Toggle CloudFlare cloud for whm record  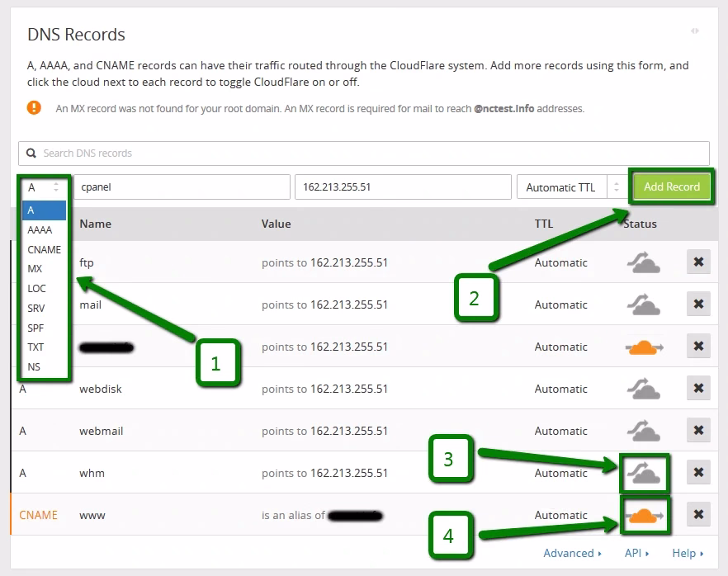coord(644,473)
